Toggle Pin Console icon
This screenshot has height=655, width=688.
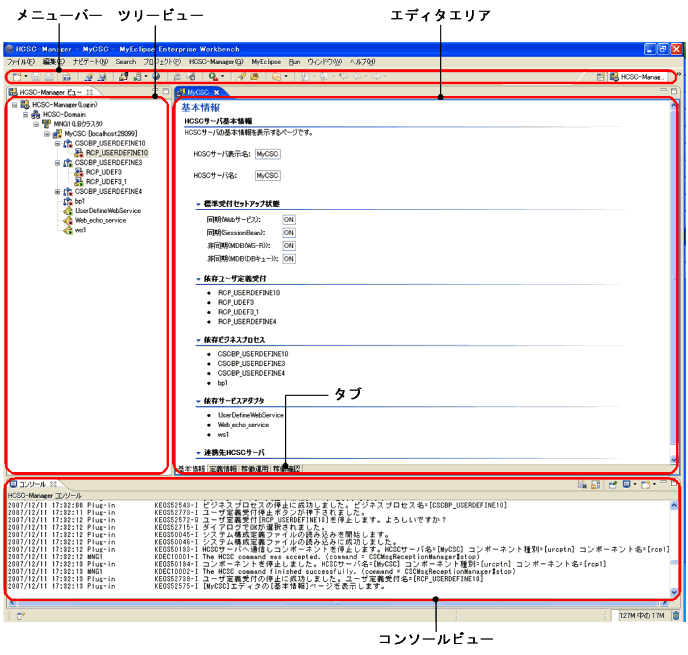pos(613,485)
